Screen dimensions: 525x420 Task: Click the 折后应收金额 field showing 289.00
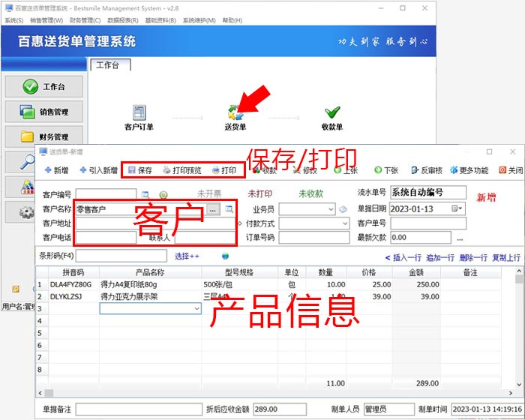pos(280,409)
